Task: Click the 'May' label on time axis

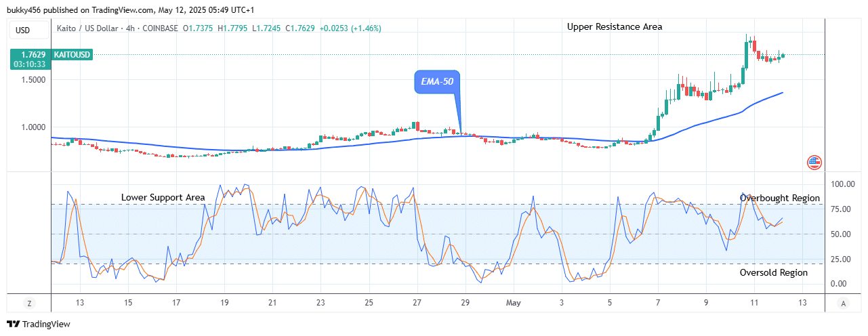Action: click(x=512, y=303)
